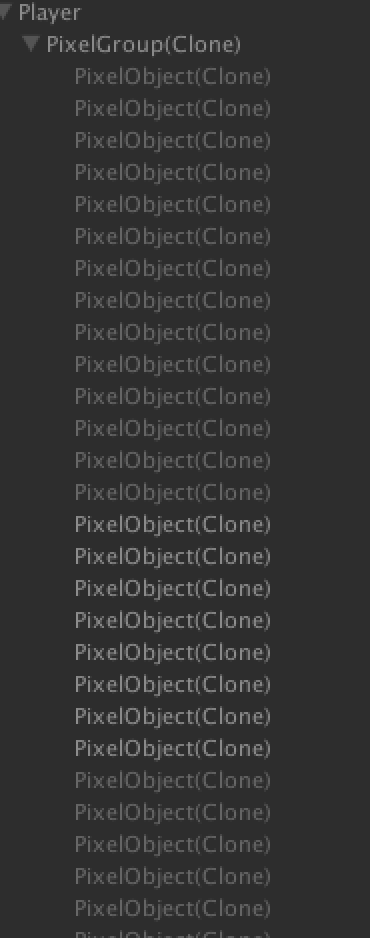Image resolution: width=370 pixels, height=938 pixels.
Task: Select fourth greyed PixelObject(Clone) after the active group
Action: click(x=173, y=877)
